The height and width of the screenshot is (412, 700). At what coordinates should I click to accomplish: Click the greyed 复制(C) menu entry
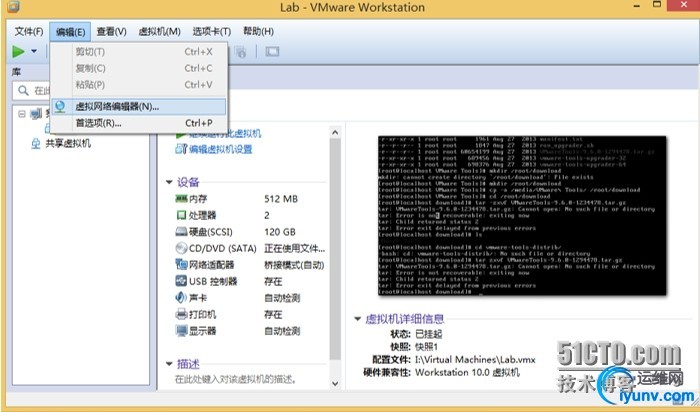coord(138,68)
